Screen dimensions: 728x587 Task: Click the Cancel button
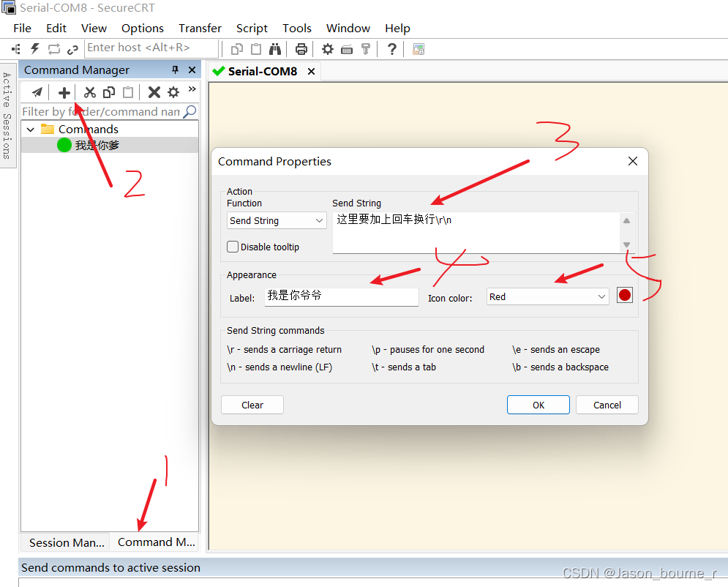tap(607, 405)
